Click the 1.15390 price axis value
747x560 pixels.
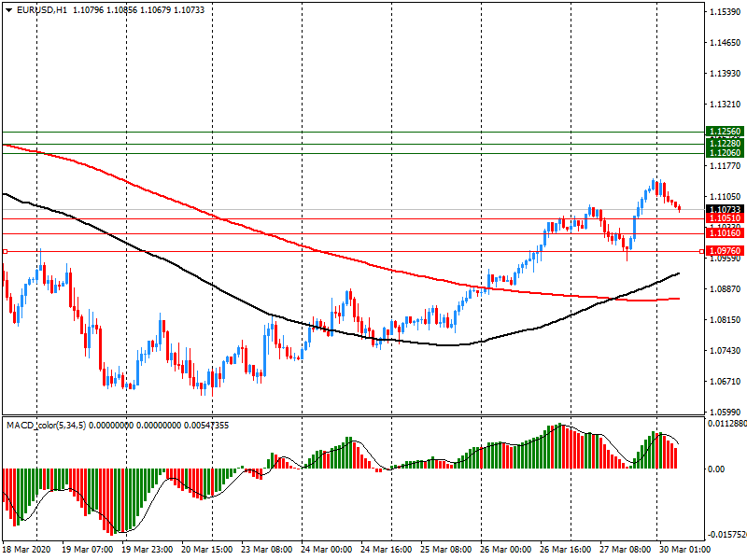726,12
